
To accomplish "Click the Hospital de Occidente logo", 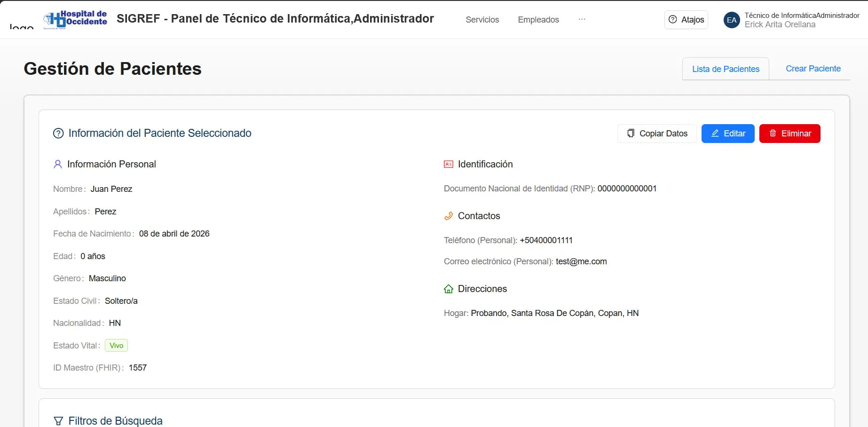I will pyautogui.click(x=75, y=19).
